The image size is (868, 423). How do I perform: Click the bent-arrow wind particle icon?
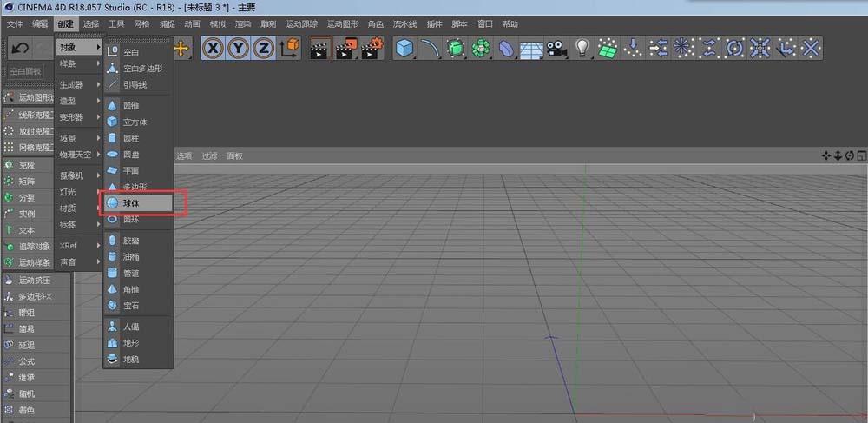pos(786,49)
